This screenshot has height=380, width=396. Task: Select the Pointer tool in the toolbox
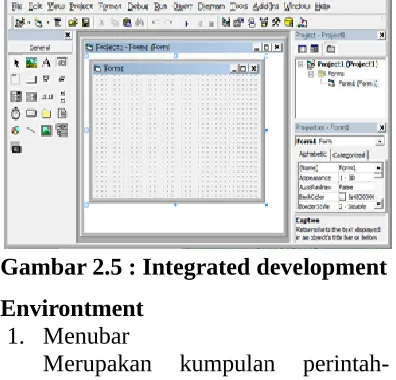coord(16,63)
